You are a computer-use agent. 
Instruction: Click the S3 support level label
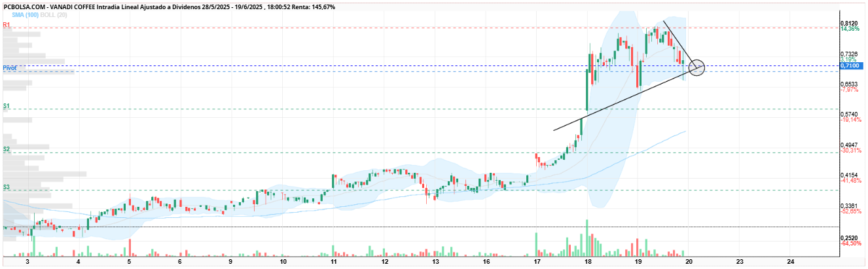pos(6,187)
